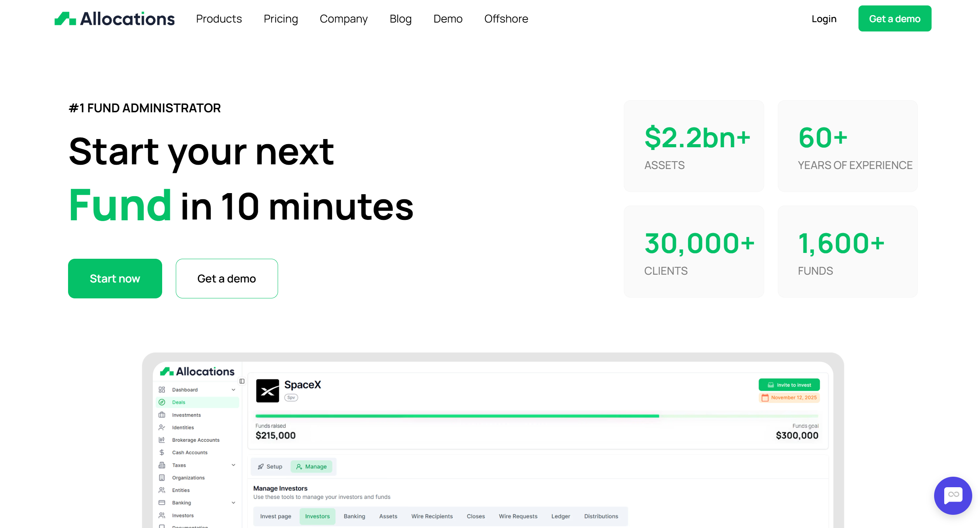980x528 pixels.
Task: Click the Cash Accounts dollar icon
Action: pyautogui.click(x=162, y=452)
